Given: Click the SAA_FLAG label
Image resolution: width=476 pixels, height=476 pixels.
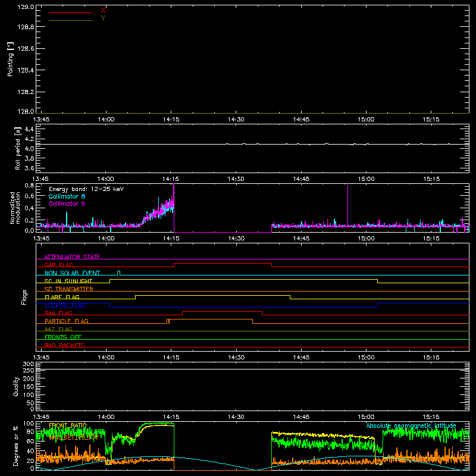Looking at the screenshot, I should click(58, 313).
